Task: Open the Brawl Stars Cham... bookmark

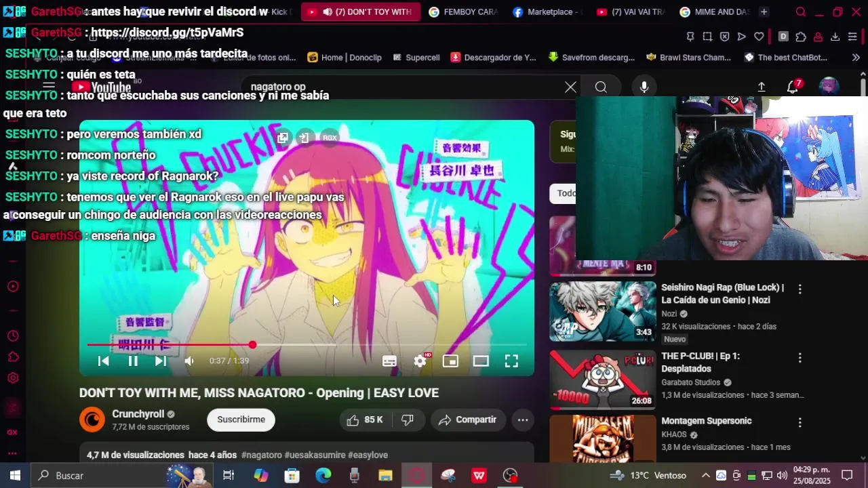Action: point(688,58)
